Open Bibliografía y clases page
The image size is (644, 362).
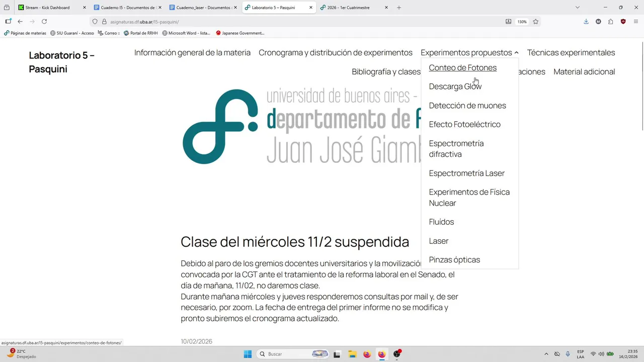click(386, 72)
